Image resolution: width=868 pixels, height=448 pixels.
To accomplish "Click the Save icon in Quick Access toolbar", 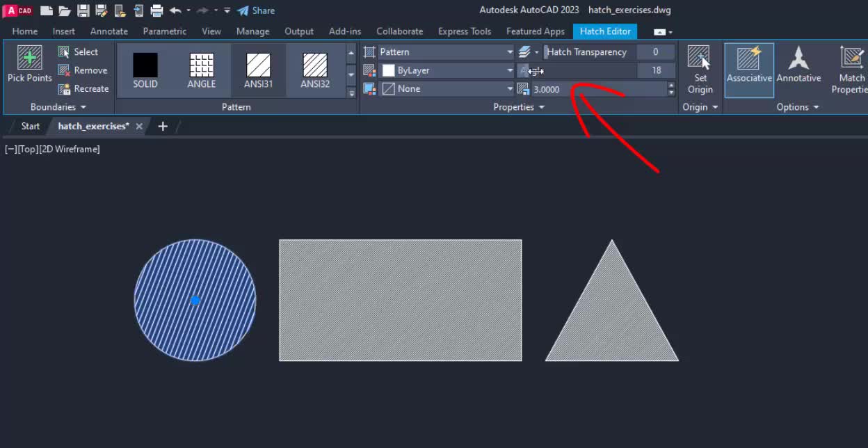I will [x=83, y=10].
